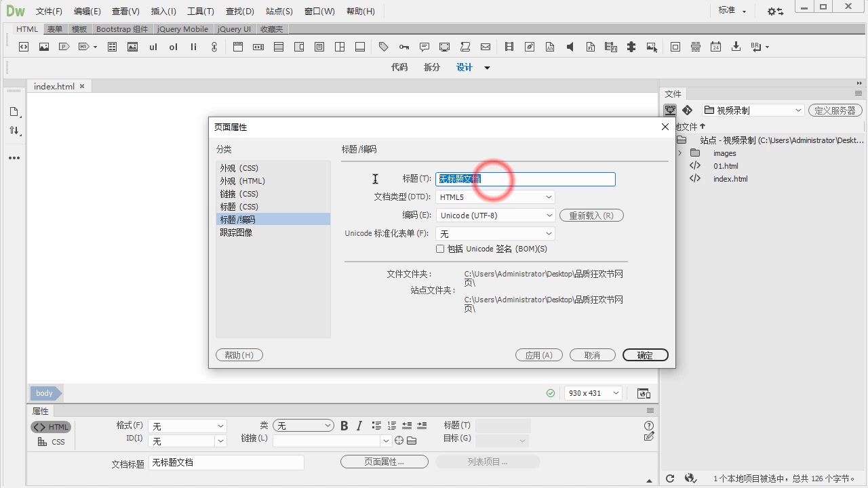Viewport: 868px width, 488px height.
Task: Toggle Bold in Properties panel
Action: pyautogui.click(x=344, y=426)
